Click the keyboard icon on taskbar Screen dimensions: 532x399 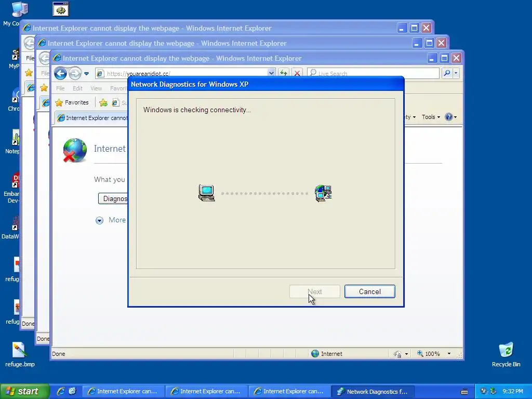(x=464, y=392)
